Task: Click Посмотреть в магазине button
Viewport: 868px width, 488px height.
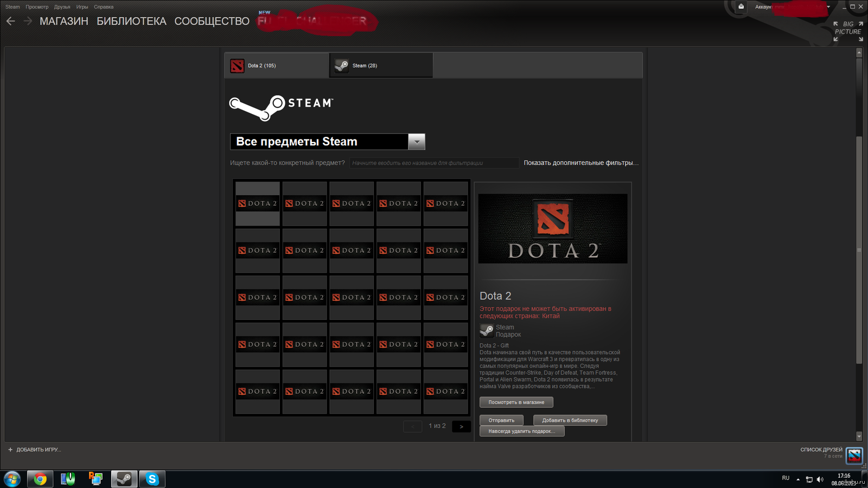Action: click(516, 402)
